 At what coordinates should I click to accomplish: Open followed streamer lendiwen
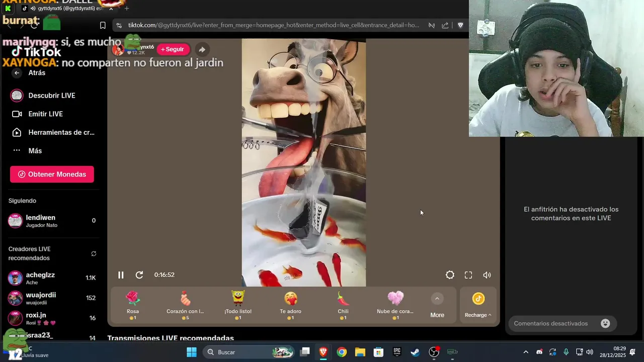coord(52,221)
